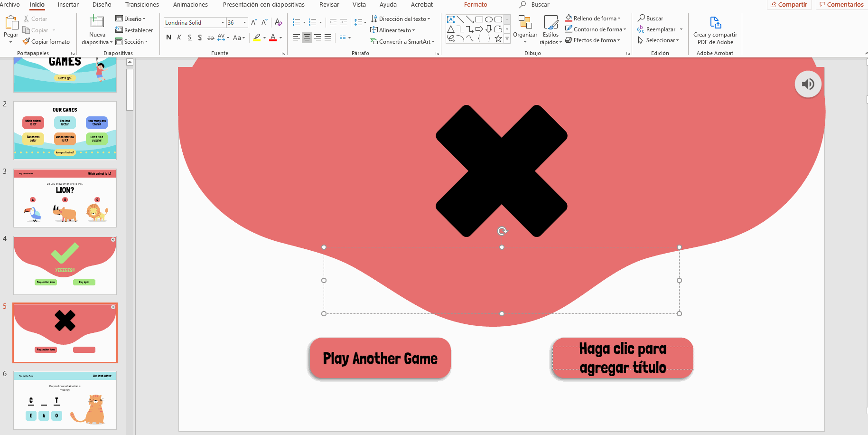Viewport: 868px width, 435px height.
Task: Toggle align text right
Action: pyautogui.click(x=317, y=38)
